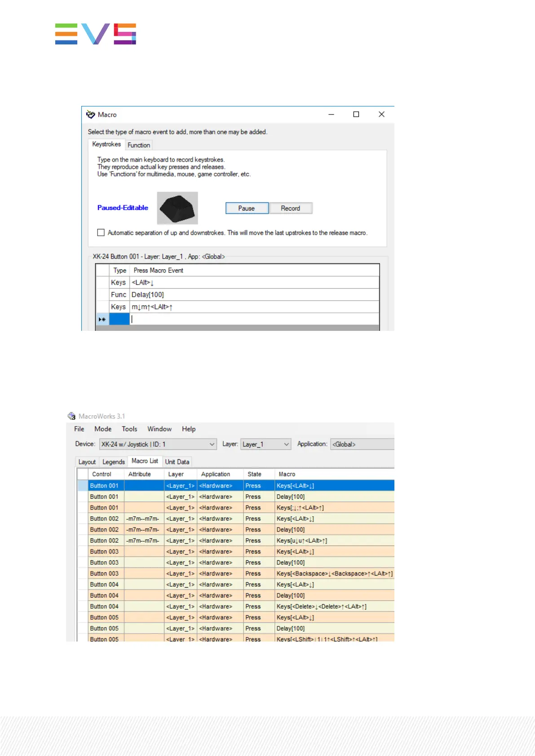This screenshot has height=756, width=535.
Task: Select the Keys <LAlt>↓ event row
Action: pyautogui.click(x=238, y=282)
